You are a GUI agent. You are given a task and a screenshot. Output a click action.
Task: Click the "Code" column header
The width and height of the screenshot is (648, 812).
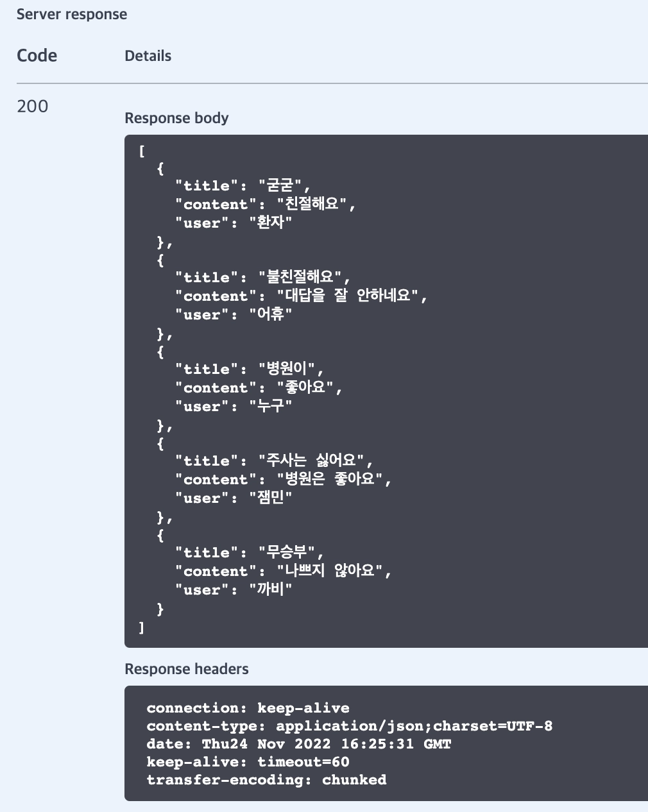37,56
